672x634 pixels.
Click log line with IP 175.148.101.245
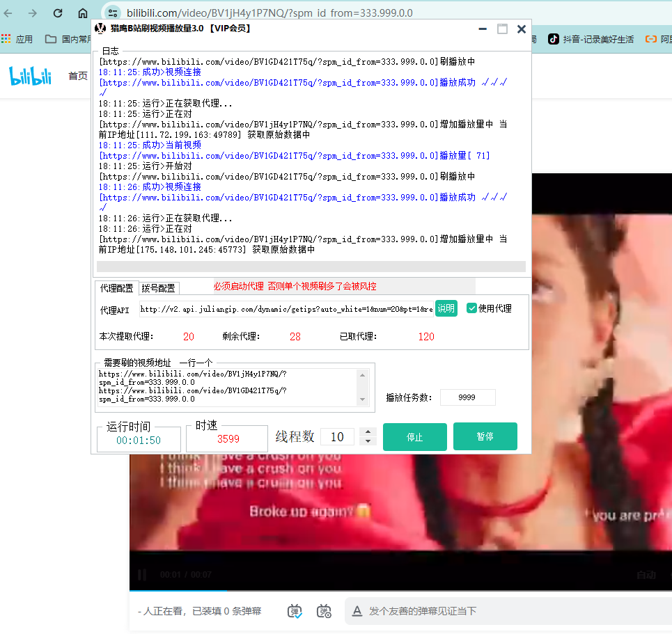207,249
